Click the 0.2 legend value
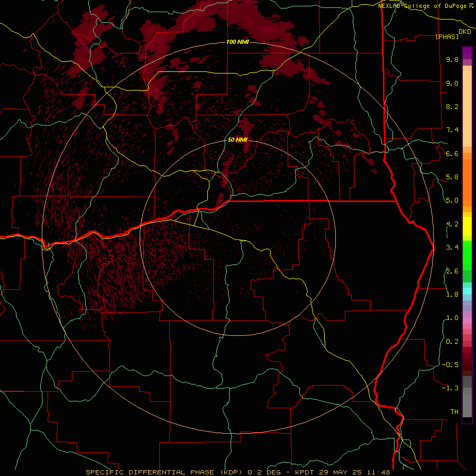The width and height of the screenshot is (476, 476). pos(452,342)
